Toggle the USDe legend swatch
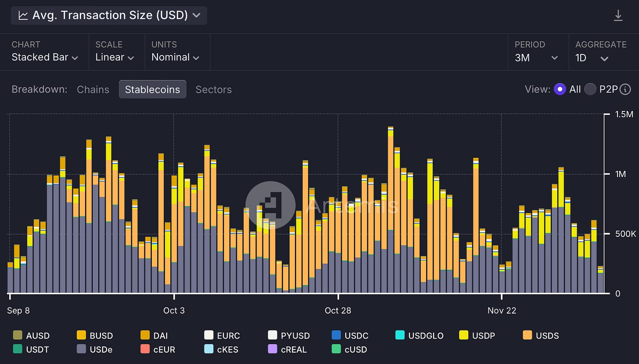 coord(81,350)
